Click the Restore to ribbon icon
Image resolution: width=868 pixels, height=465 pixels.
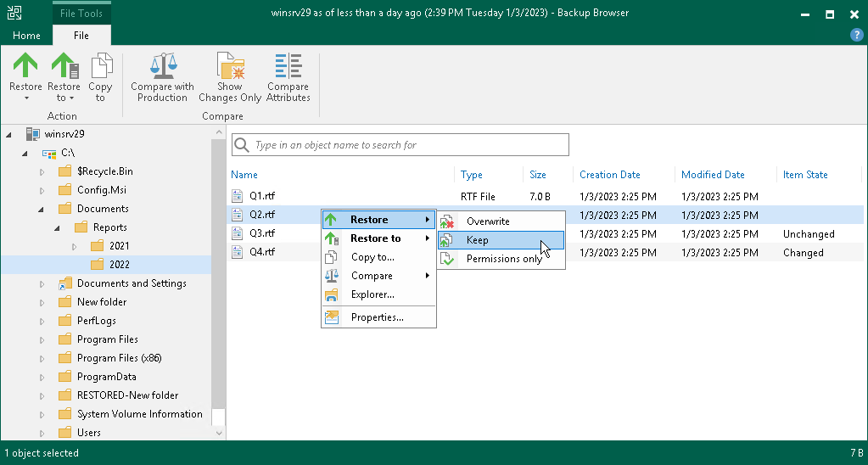click(x=64, y=65)
